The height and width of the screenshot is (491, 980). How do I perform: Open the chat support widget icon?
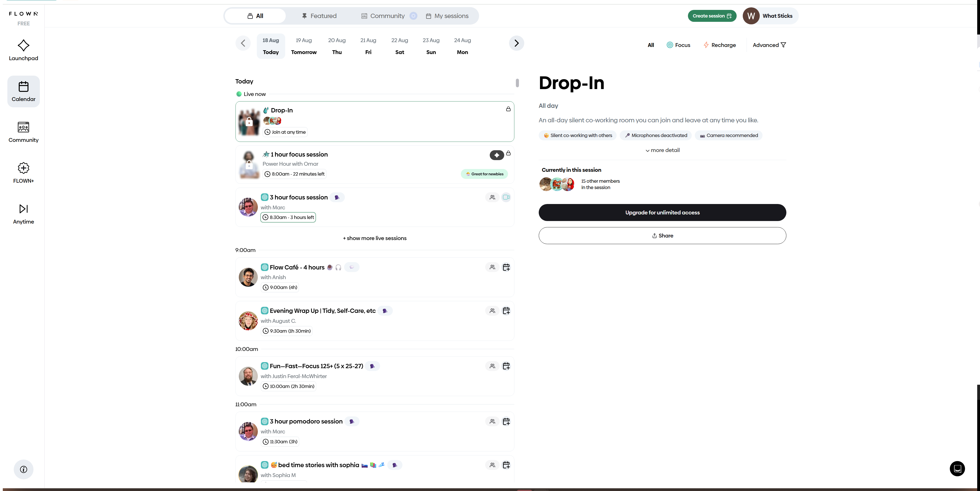click(957, 469)
